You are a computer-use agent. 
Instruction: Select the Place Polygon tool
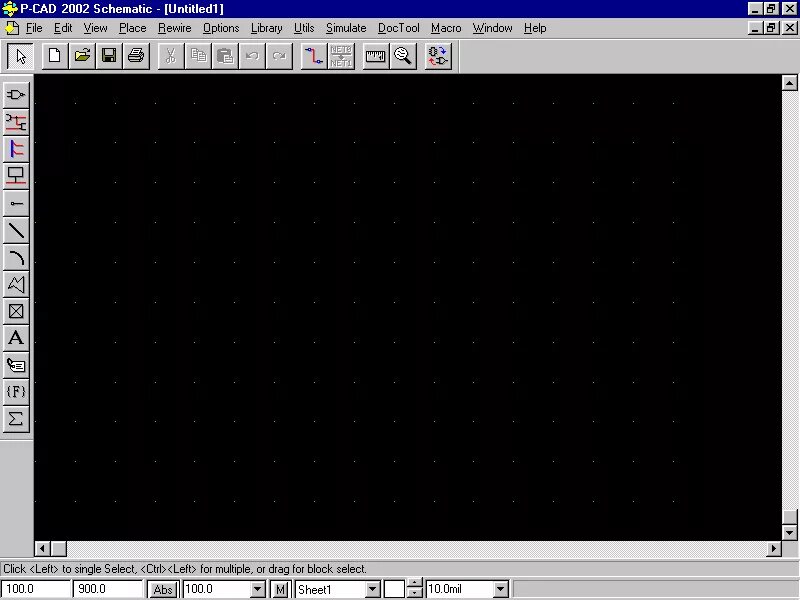16,284
